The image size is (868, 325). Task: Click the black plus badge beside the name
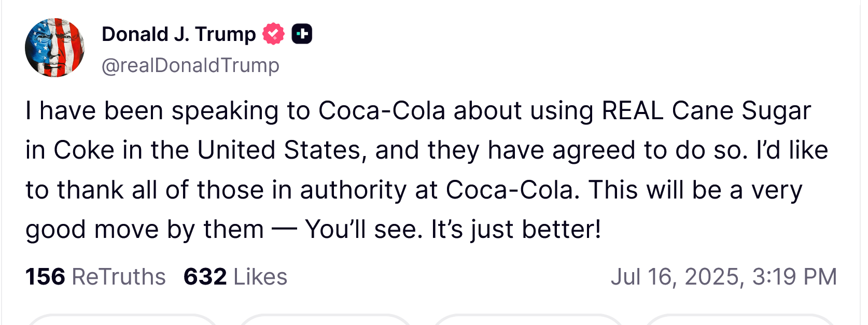click(302, 34)
